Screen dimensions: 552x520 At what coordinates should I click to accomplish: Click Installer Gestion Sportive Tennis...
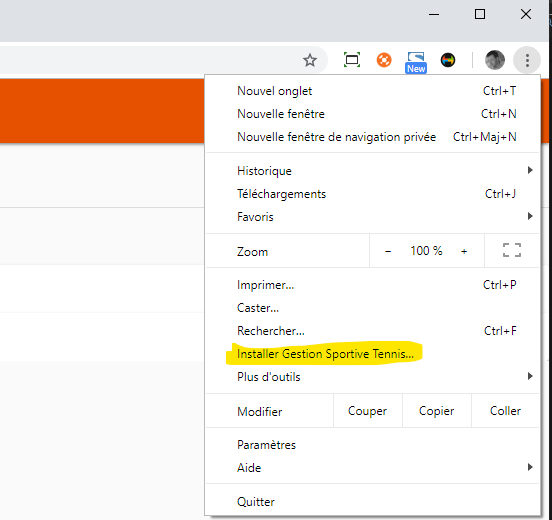pyautogui.click(x=372, y=353)
